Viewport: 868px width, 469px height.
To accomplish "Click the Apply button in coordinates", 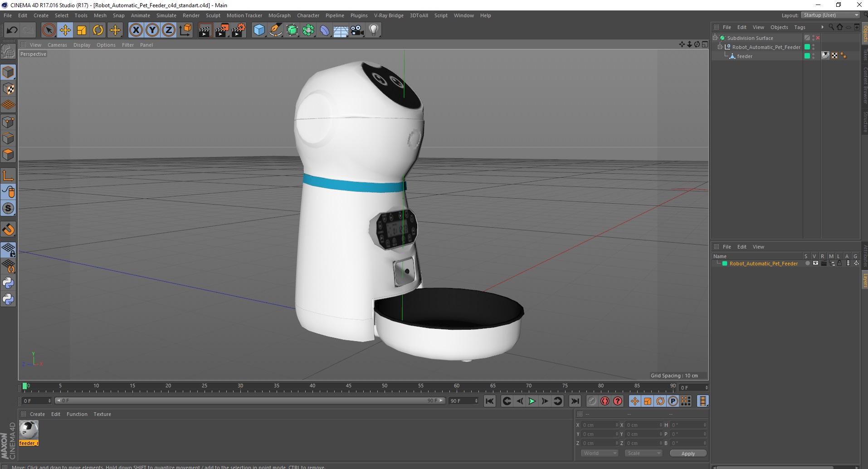I will pyautogui.click(x=688, y=454).
